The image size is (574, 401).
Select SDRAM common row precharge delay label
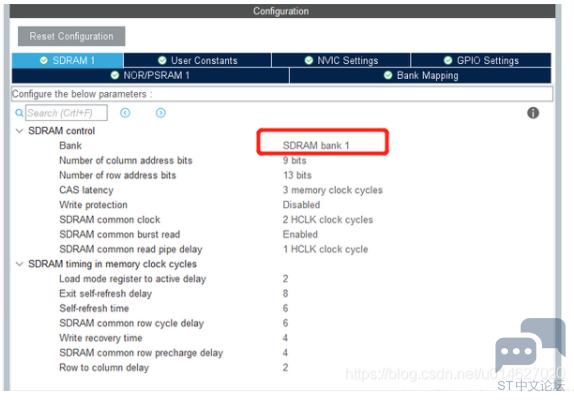click(x=141, y=353)
